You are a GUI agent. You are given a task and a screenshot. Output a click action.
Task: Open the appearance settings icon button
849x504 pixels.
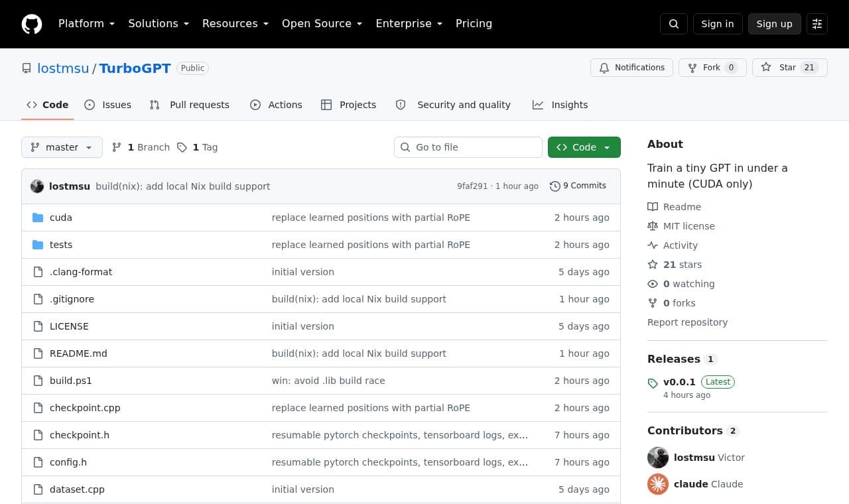point(817,24)
